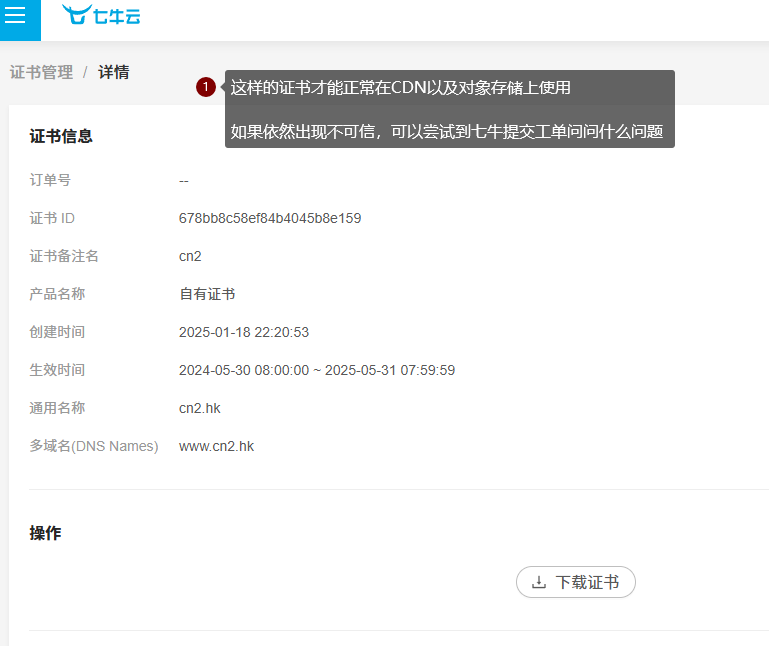Viewport: 769px width, 646px height.
Task: Open the hamburger menu icon
Action: click(15, 15)
